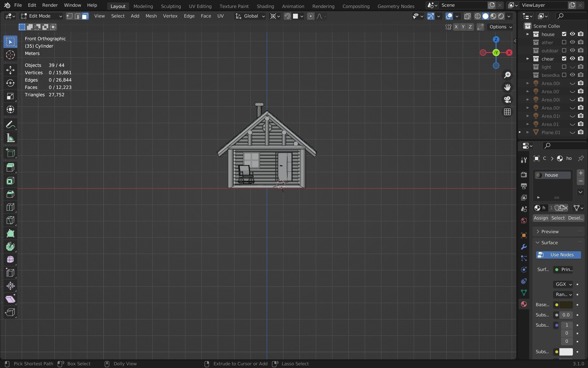Open the Mesh menu

point(151,16)
